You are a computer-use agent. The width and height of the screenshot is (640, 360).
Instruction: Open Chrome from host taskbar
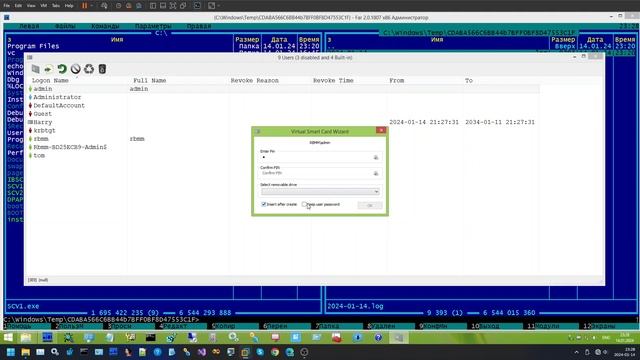coord(275,352)
